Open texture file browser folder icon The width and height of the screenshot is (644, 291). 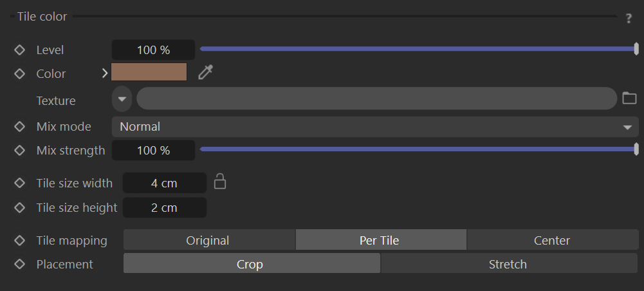[629, 98]
